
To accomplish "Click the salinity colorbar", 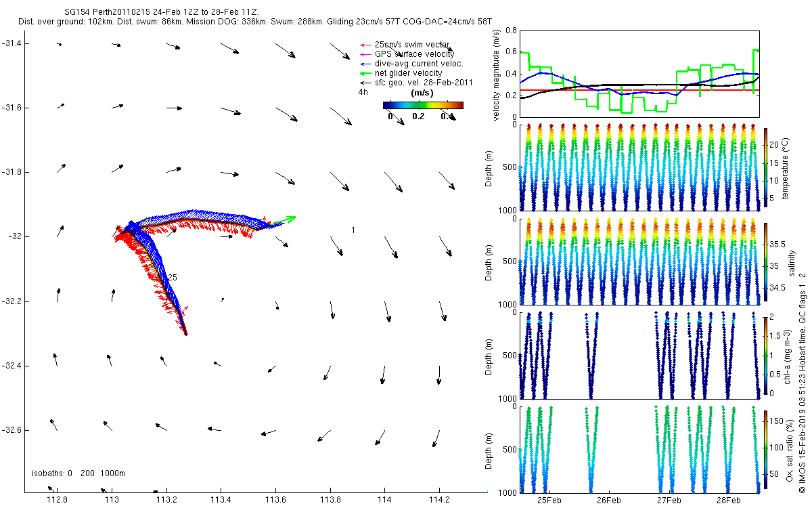I will coord(765,261).
